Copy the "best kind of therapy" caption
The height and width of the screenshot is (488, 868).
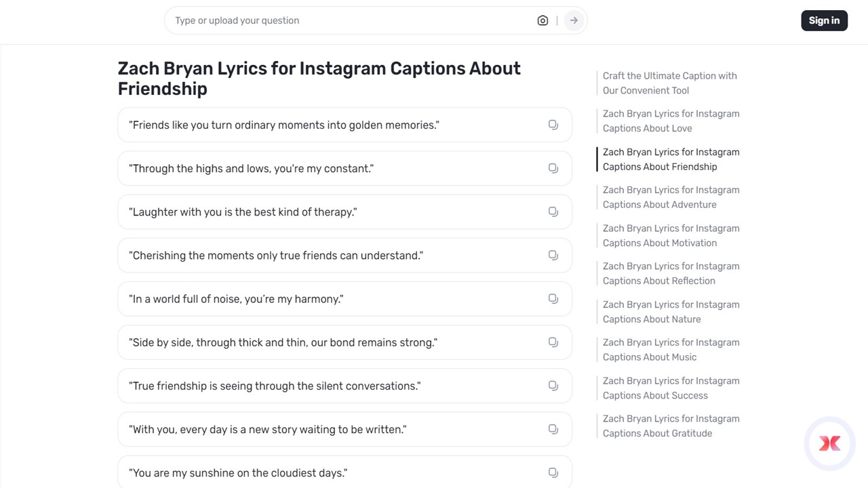coord(553,211)
